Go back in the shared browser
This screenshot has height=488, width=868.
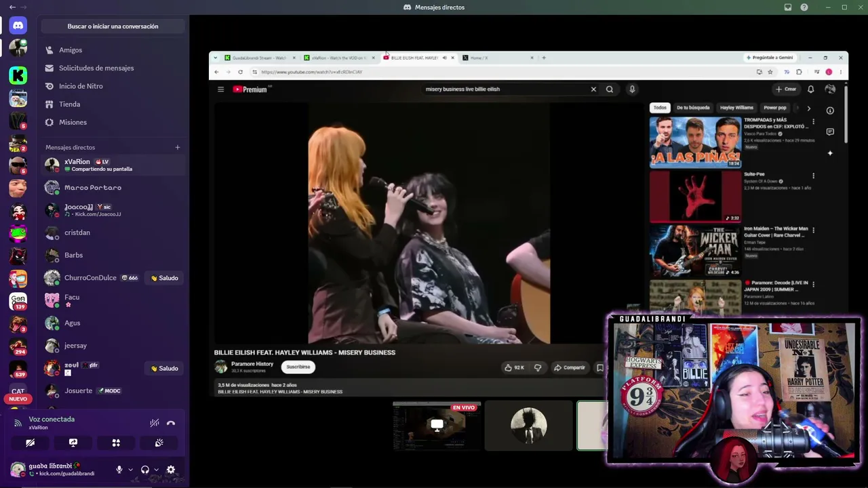[216, 72]
